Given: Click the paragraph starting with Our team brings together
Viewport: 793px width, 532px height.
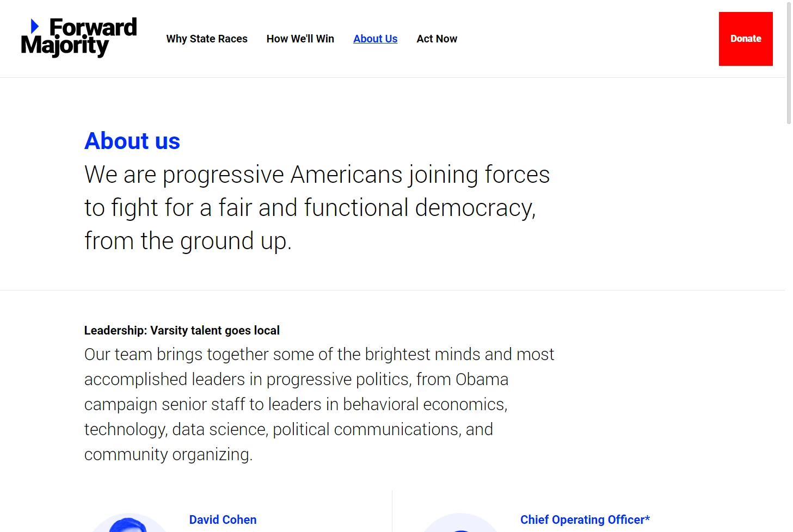Looking at the screenshot, I should click(319, 404).
